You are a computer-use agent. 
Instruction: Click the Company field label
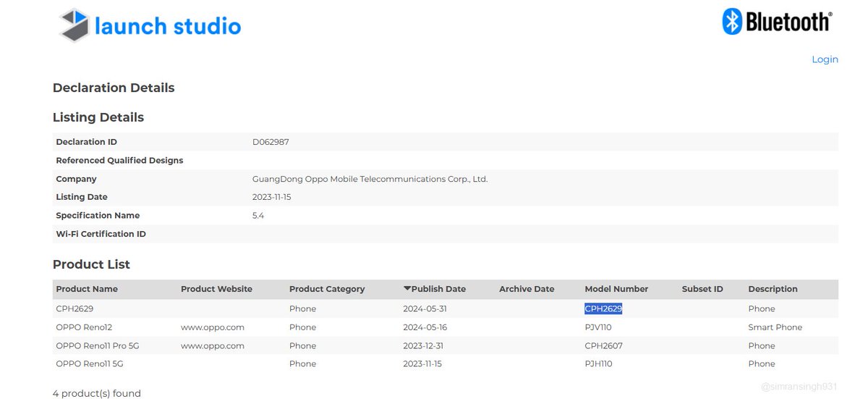point(76,179)
